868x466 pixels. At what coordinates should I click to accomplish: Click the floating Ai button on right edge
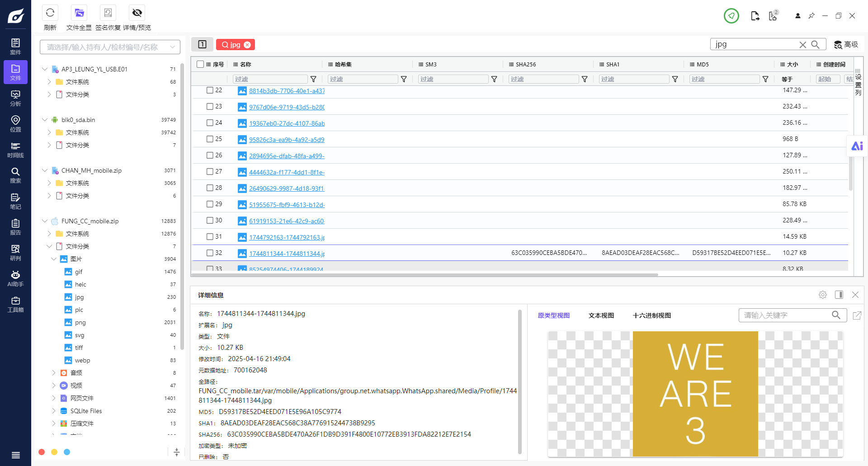(x=857, y=146)
